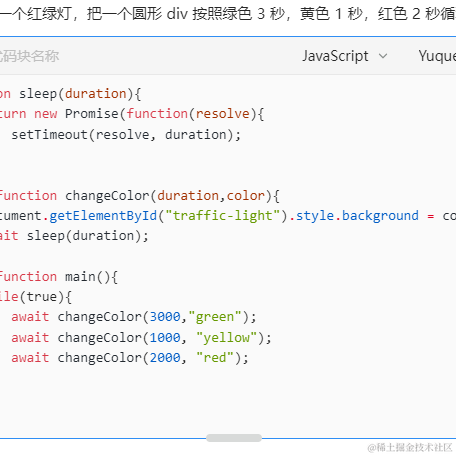Click the text 'sleep(duration){'
This screenshot has height=456, width=456.
coord(80,94)
